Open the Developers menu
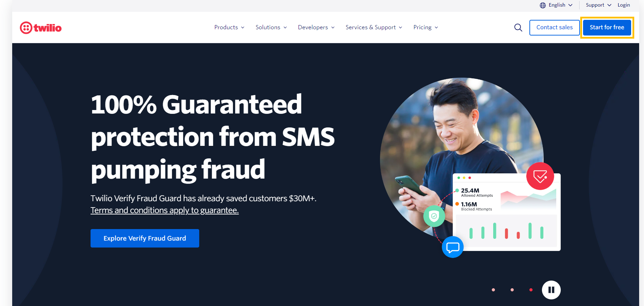This screenshot has height=306, width=644. point(316,27)
